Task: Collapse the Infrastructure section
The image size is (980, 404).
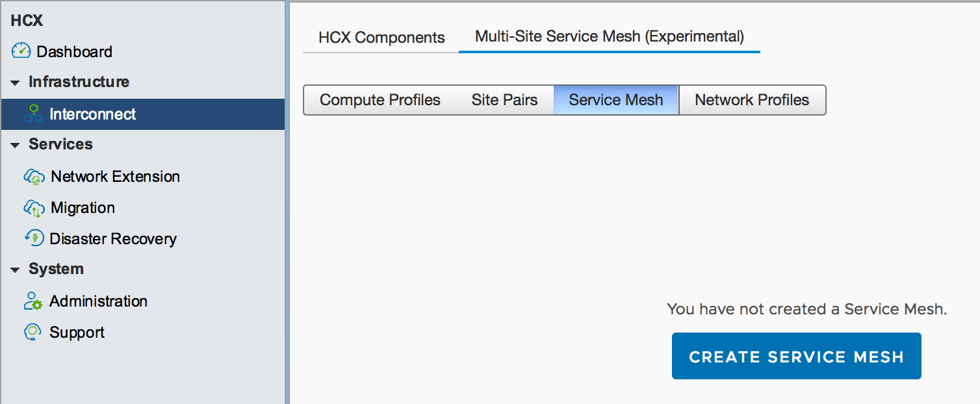Action: pyautogui.click(x=15, y=82)
